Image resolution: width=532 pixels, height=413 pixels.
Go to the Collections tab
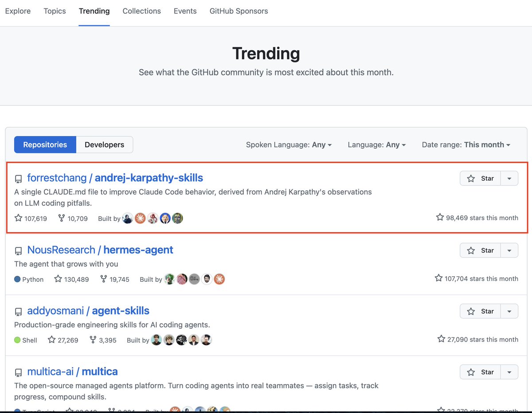[x=142, y=11]
